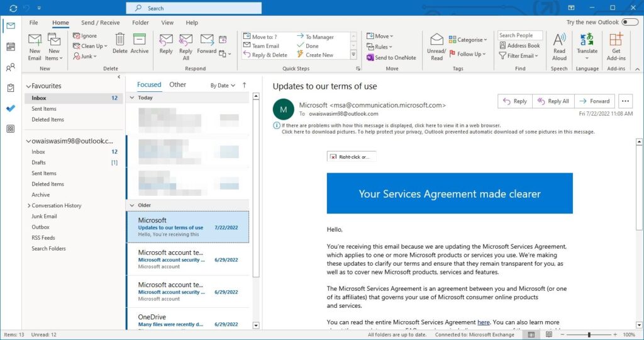Screen dimensions: 644x340
Task: Click the New Email icon in ribbon
Action: [x=35, y=42]
